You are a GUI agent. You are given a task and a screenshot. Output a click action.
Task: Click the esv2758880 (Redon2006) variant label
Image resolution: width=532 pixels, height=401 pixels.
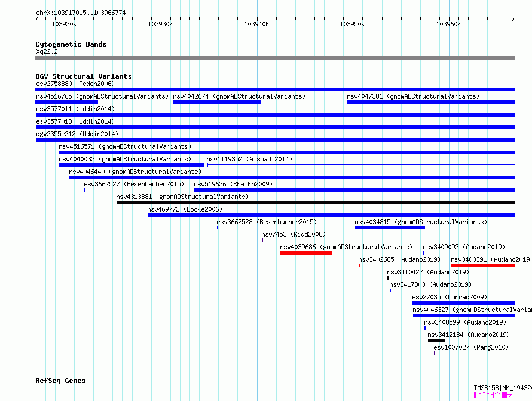[75, 84]
